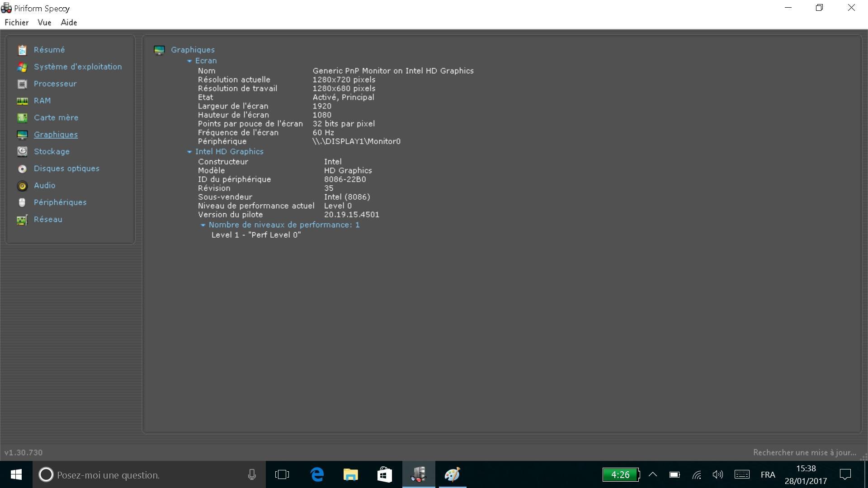Screen dimensions: 868x488
Task: Open the Réseau network icon
Action: 22,220
